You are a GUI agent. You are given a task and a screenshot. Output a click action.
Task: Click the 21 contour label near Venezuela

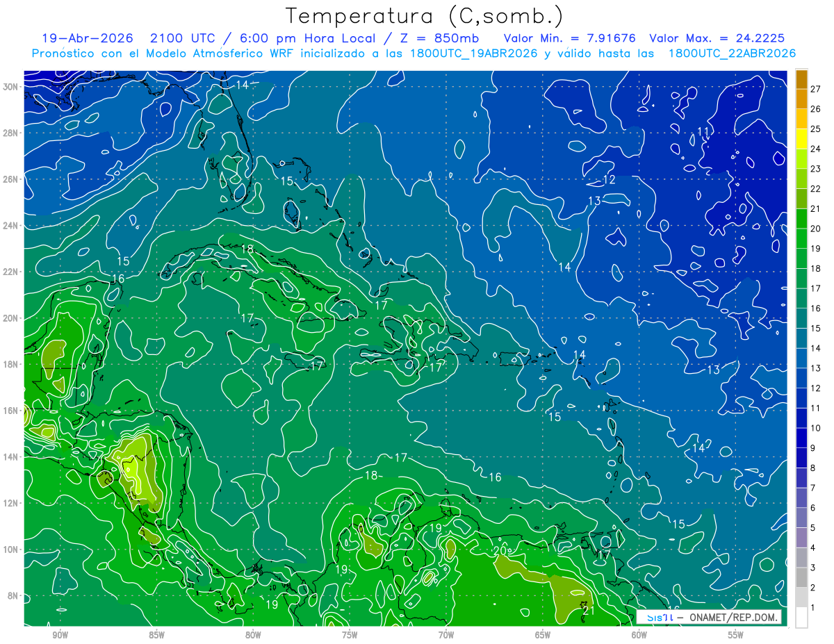point(589,611)
